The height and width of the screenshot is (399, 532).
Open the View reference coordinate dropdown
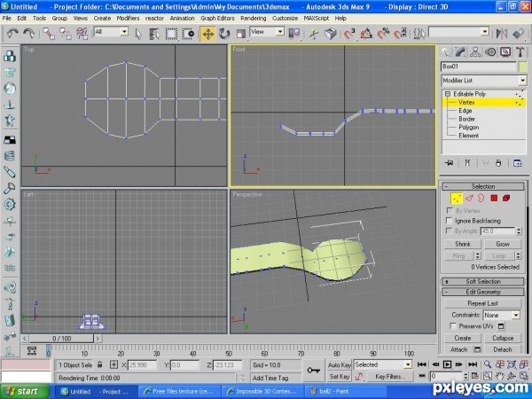point(267,32)
